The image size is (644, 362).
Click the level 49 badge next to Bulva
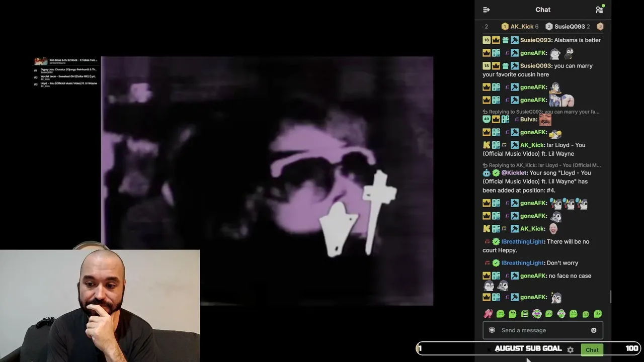click(x=486, y=120)
